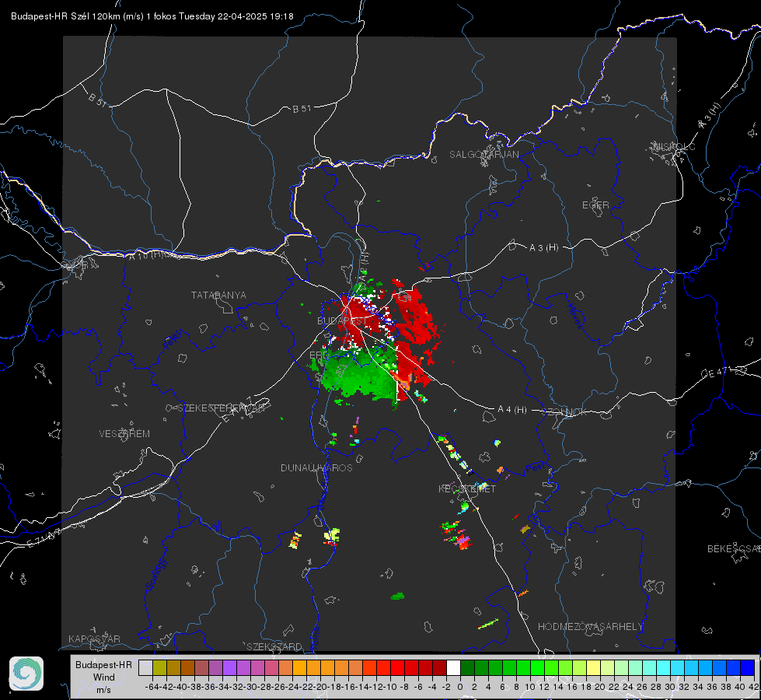Pick the cyan swatch between 28 and 30
The width and height of the screenshot is (761, 700).
[663, 667]
